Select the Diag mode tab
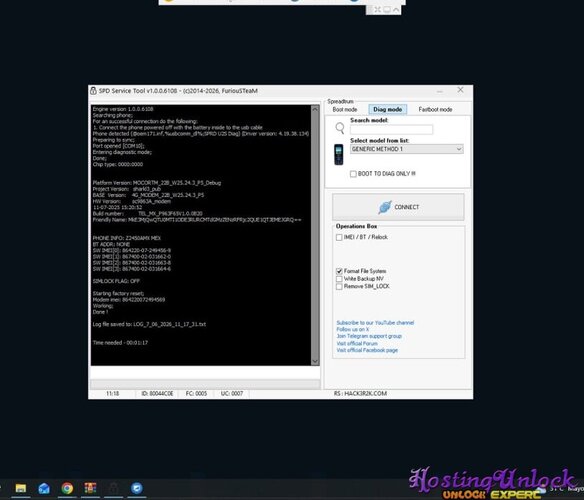 [387, 110]
